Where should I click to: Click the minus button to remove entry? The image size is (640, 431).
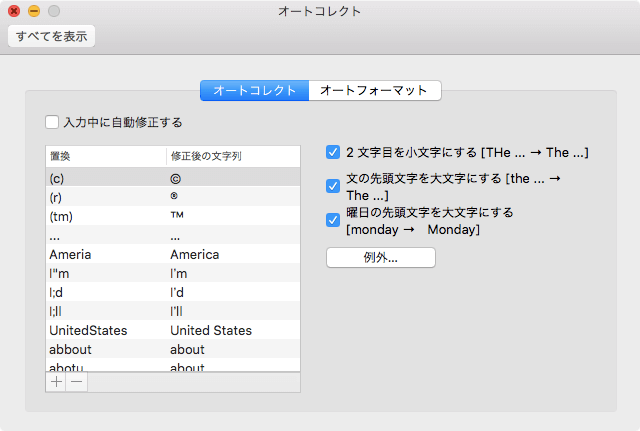(76, 382)
